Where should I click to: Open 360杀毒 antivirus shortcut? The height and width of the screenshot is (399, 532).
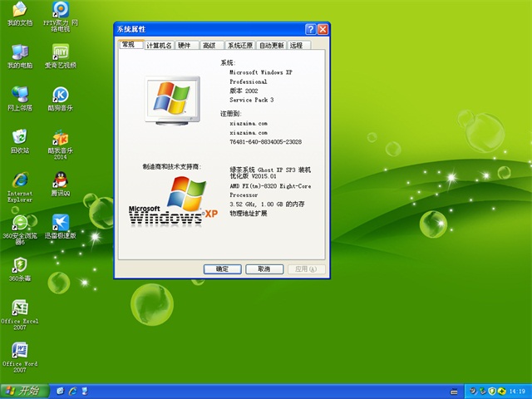pos(19,265)
